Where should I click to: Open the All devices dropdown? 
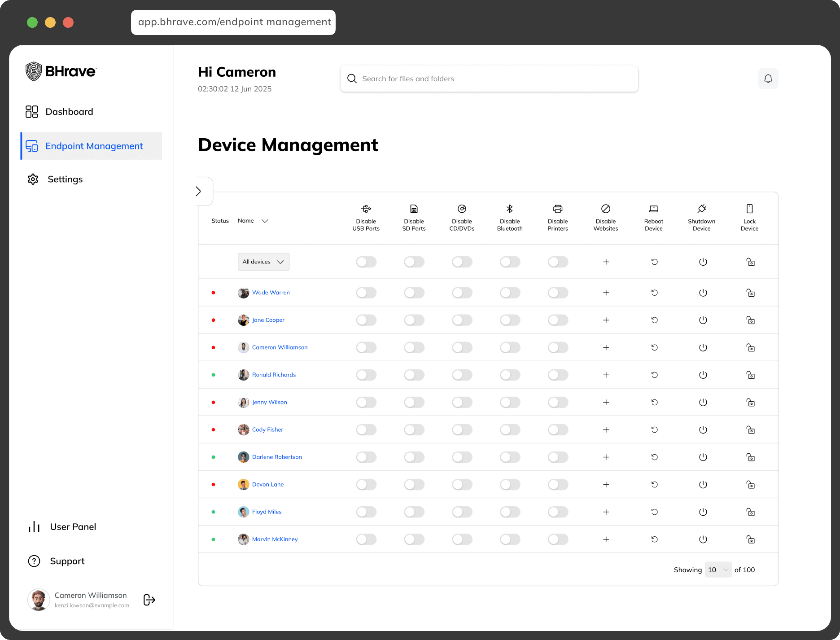[263, 262]
